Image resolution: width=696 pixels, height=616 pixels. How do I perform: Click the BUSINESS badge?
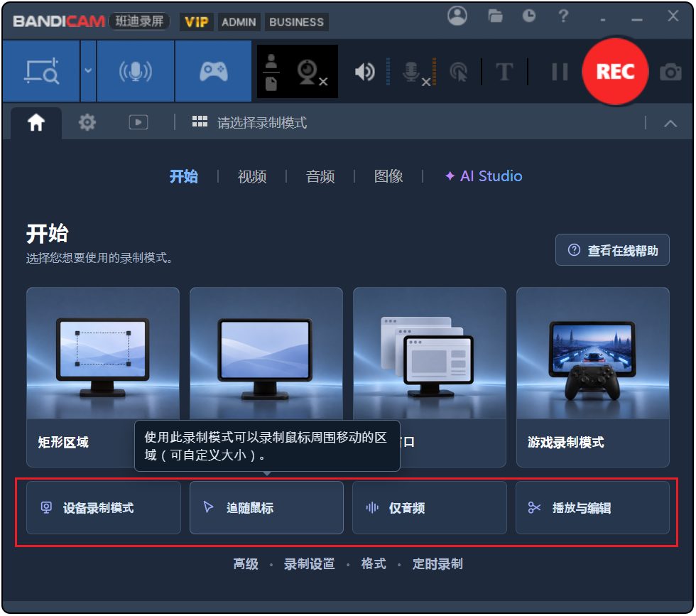(297, 22)
